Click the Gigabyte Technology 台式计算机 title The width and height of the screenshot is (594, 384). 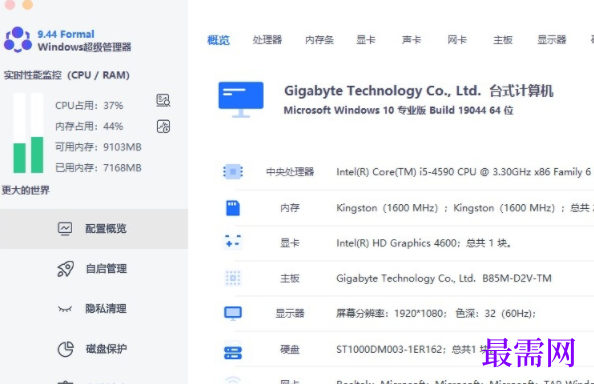[x=419, y=91]
